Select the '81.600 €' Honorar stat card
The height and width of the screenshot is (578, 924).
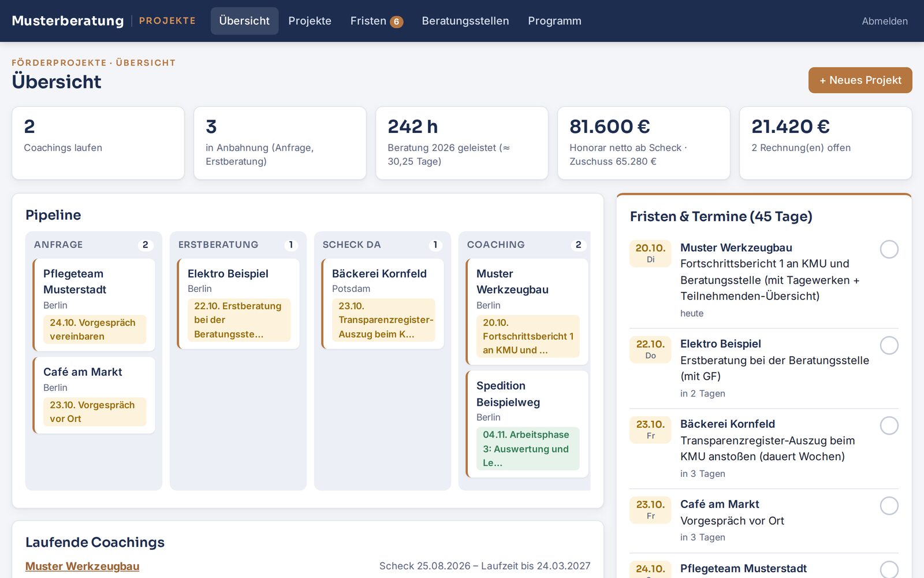644,143
